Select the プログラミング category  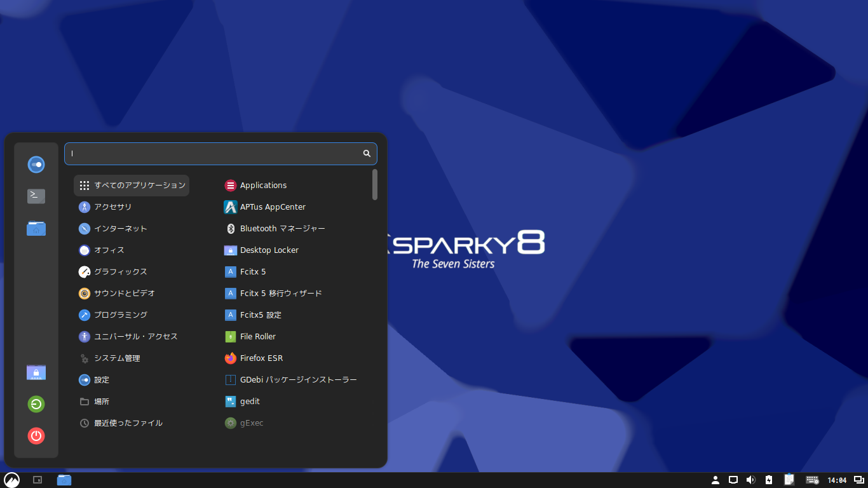point(132,315)
